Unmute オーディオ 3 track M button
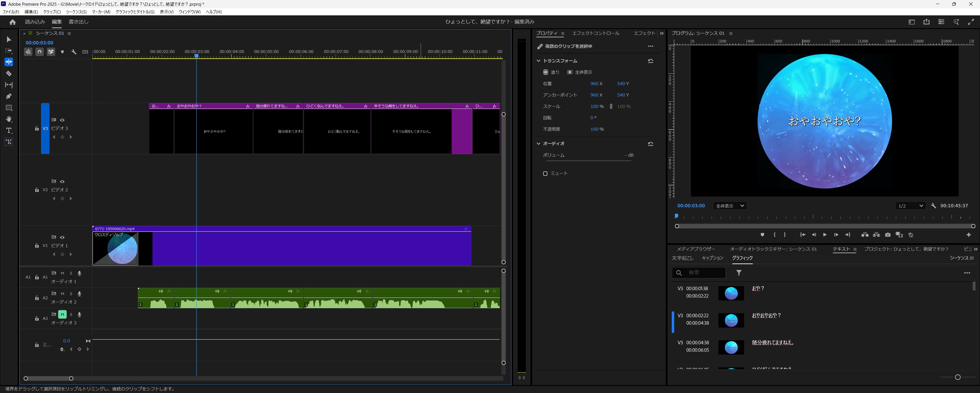Screen dimensions: 980x393 (62, 314)
